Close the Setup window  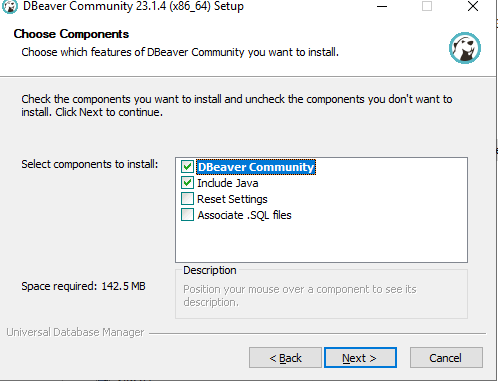coord(473,6)
